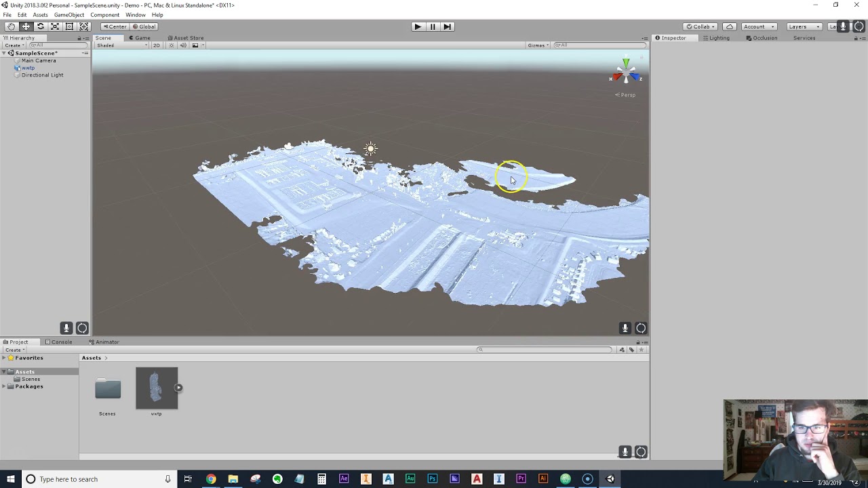The height and width of the screenshot is (488, 868).
Task: Open the Component menu
Action: pyautogui.click(x=104, y=15)
